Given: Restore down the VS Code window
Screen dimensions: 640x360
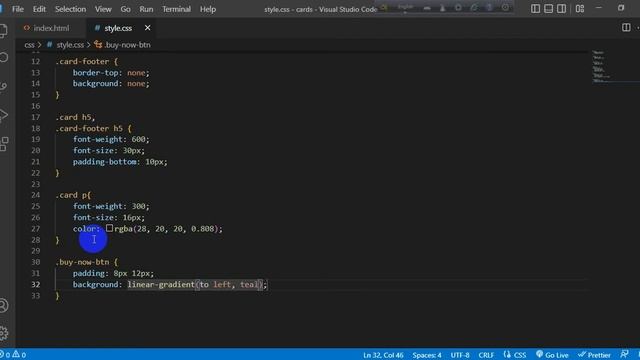Looking at the screenshot, I should 621,8.
